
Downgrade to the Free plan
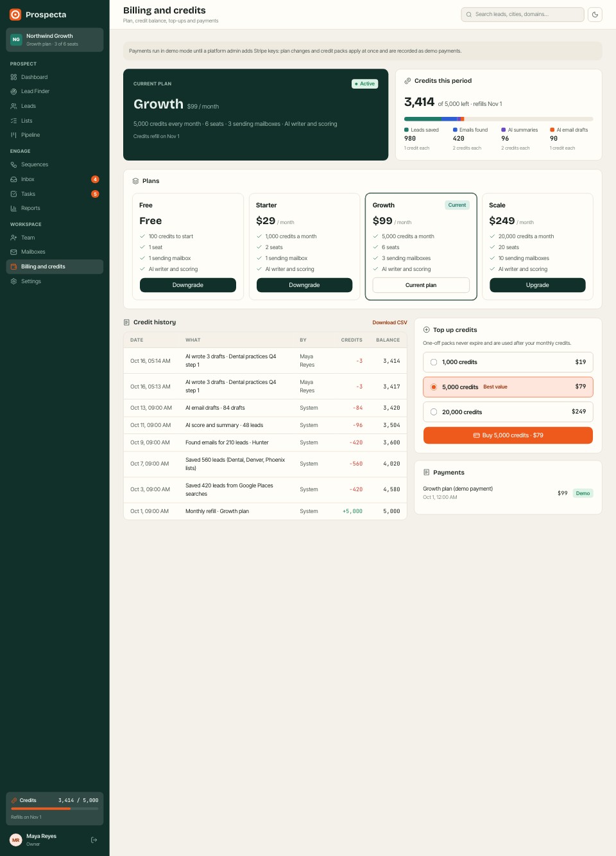coord(188,285)
